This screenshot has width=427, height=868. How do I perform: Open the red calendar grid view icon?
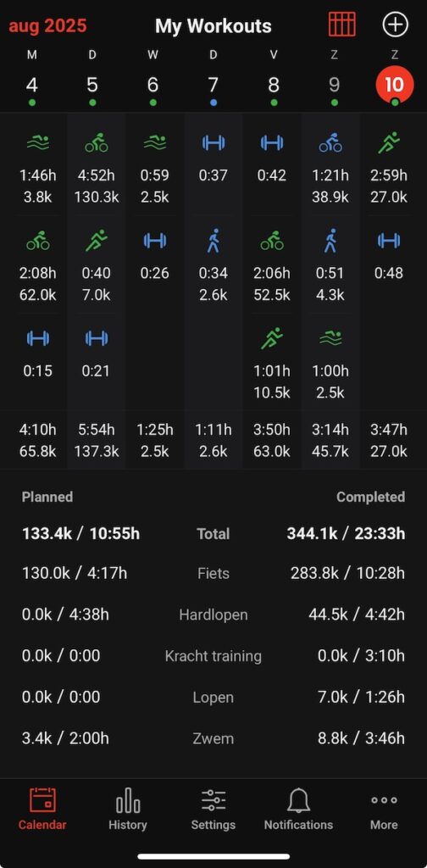[x=341, y=25]
